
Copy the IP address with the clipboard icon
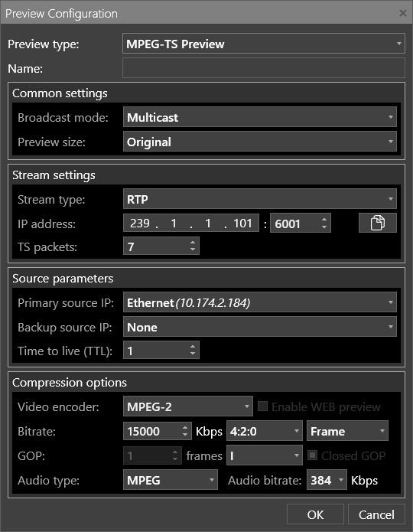pos(377,223)
